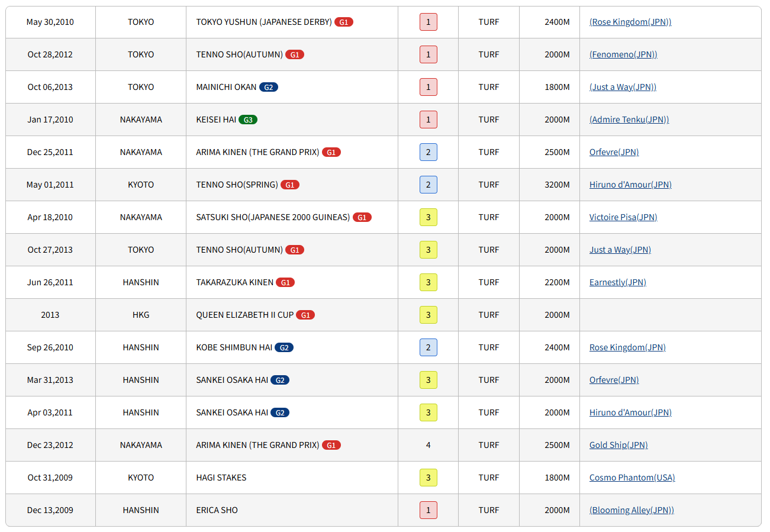Open Orfevre link in the Mar 31,2013 row

pyautogui.click(x=614, y=380)
